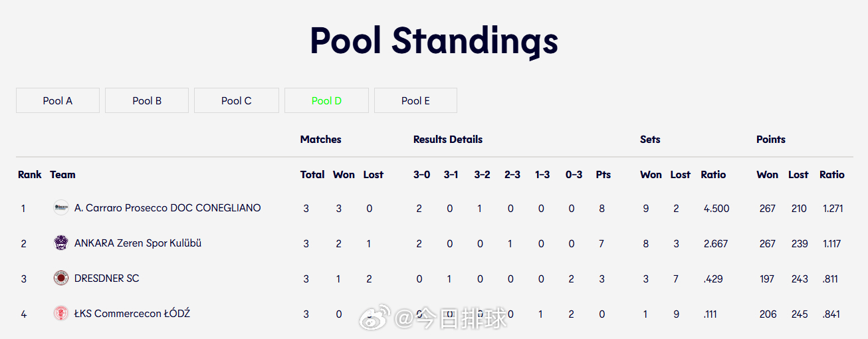The height and width of the screenshot is (339, 868).
Task: Click the Results Details group header
Action: click(447, 140)
